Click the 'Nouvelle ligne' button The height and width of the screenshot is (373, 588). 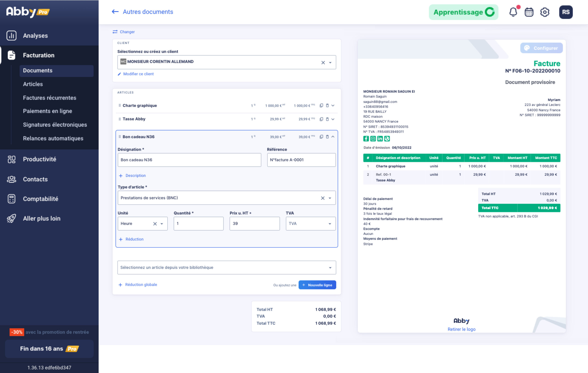coord(317,285)
